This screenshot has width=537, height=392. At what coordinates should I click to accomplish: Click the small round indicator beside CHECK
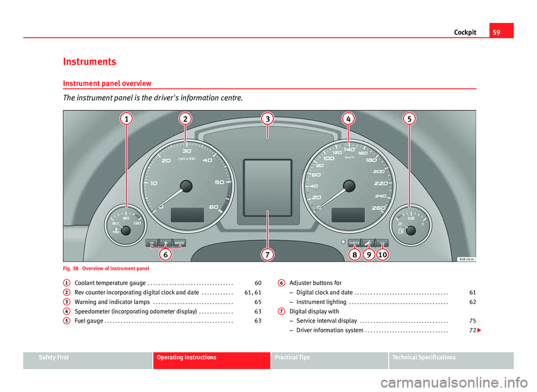point(343,242)
